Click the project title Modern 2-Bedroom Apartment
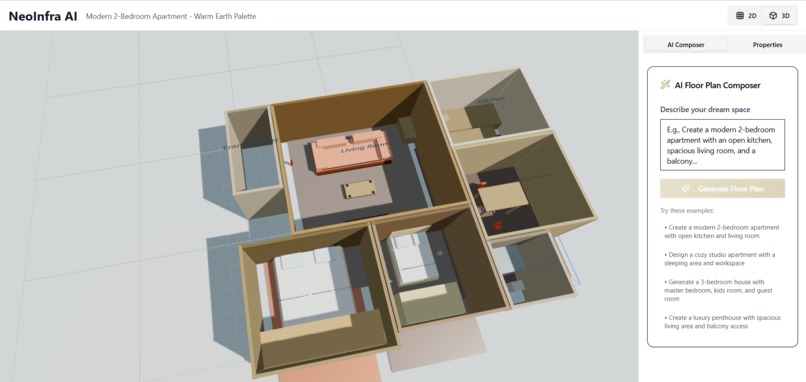 [171, 16]
